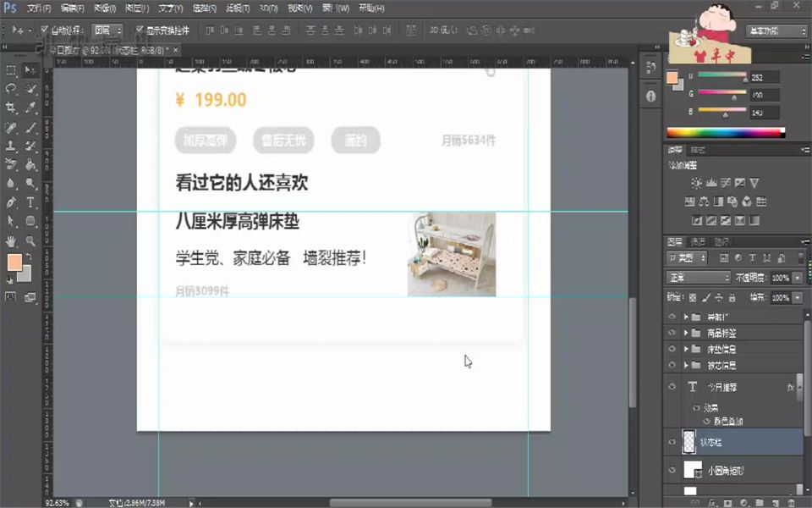Click the Curves adjustment icon
812x508 pixels.
click(727, 183)
